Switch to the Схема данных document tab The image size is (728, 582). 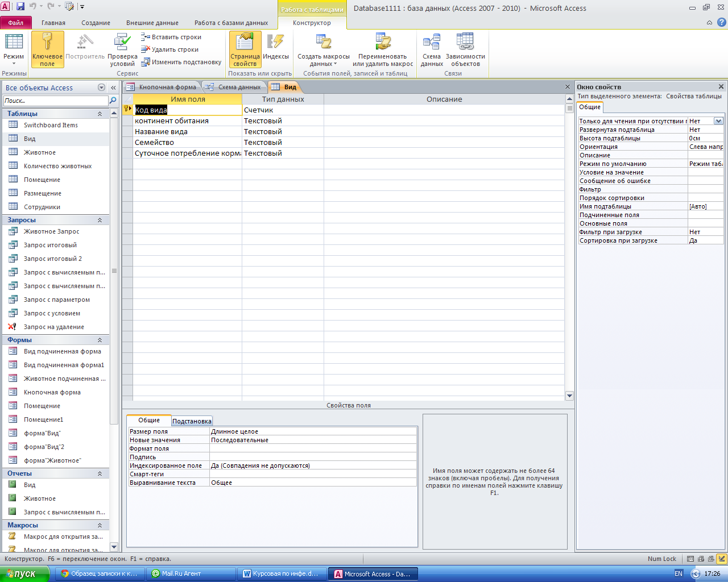tap(234, 87)
